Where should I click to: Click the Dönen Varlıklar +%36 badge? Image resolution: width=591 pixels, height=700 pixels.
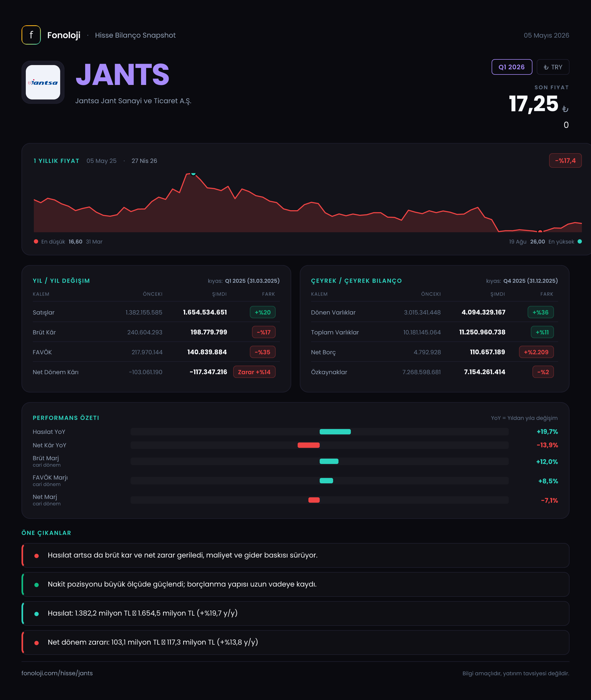pyautogui.click(x=540, y=312)
